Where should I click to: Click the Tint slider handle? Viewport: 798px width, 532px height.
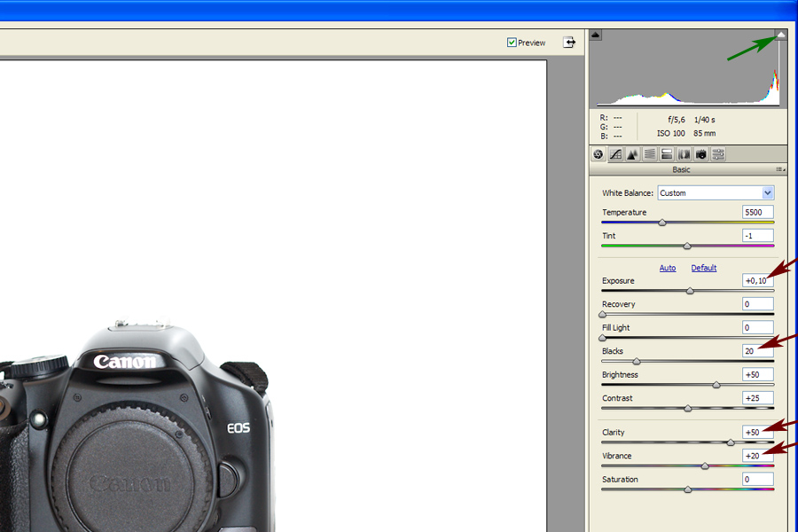(x=687, y=246)
